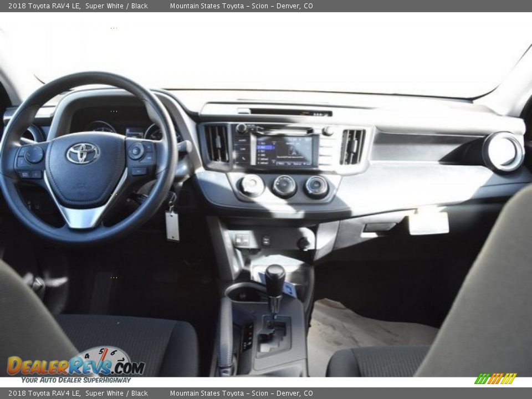Click the phone button beside the infotainment screen
This screenshot has height=399, width=532.
click(244, 158)
